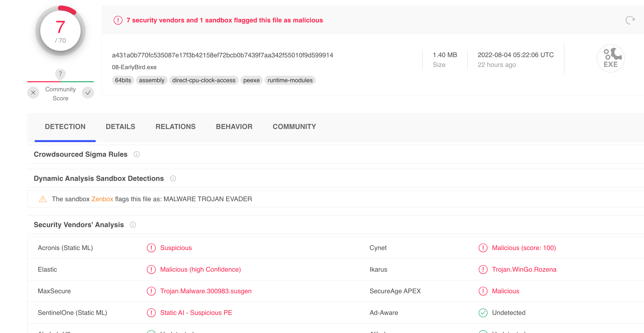The width and height of the screenshot is (644, 333).
Task: Vote harmless with the checkmark button
Action: [88, 93]
